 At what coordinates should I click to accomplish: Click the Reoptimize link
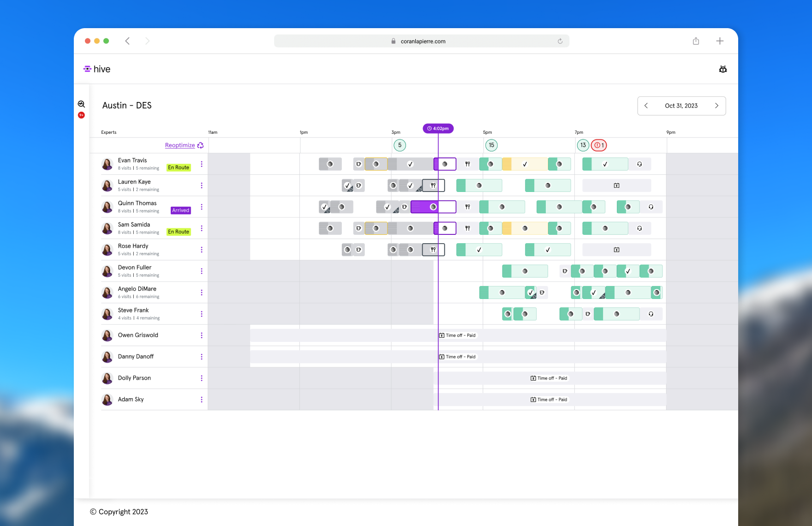[180, 145]
